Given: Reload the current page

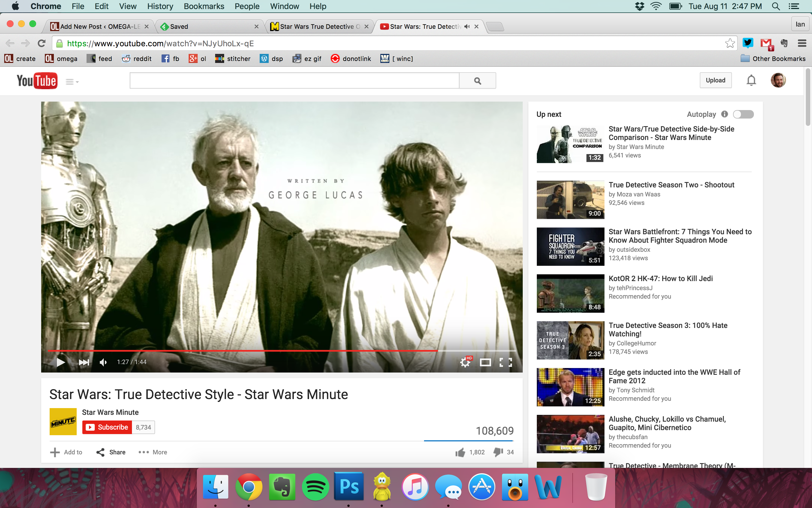Looking at the screenshot, I should 42,43.
